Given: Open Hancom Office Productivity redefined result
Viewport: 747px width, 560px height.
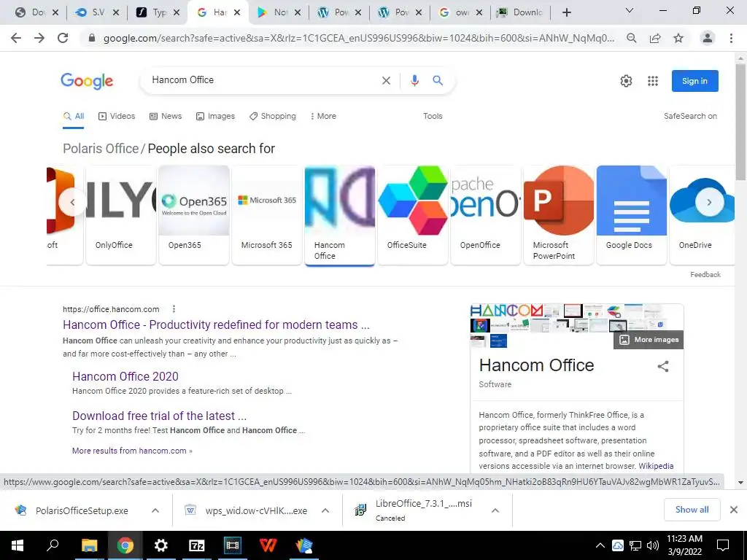Looking at the screenshot, I should (x=216, y=324).
